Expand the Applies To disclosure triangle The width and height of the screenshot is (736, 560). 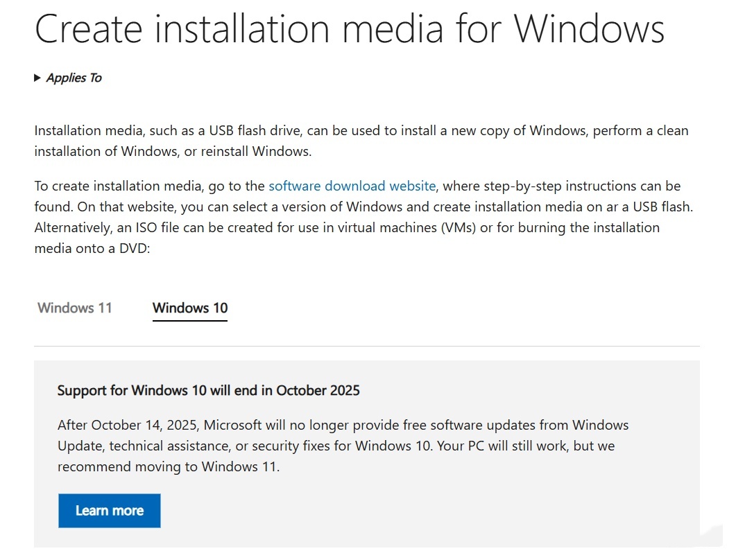[37, 78]
